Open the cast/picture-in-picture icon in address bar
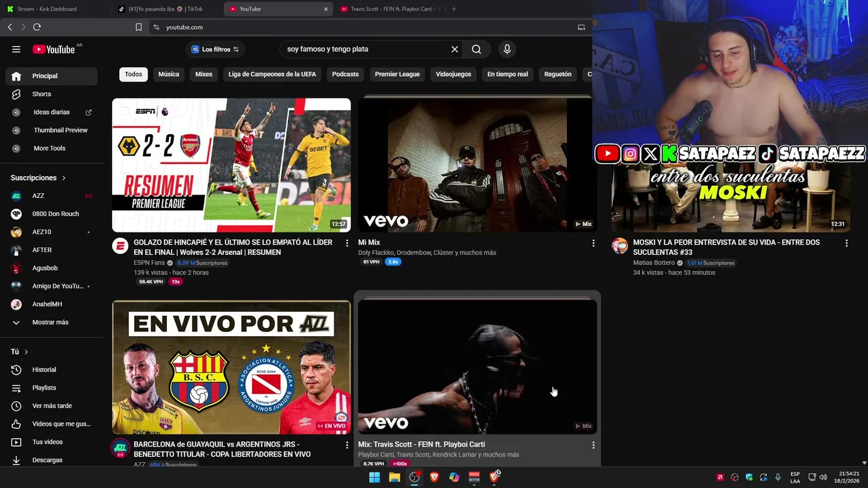Viewport: 868px width, 488px height. click(581, 27)
